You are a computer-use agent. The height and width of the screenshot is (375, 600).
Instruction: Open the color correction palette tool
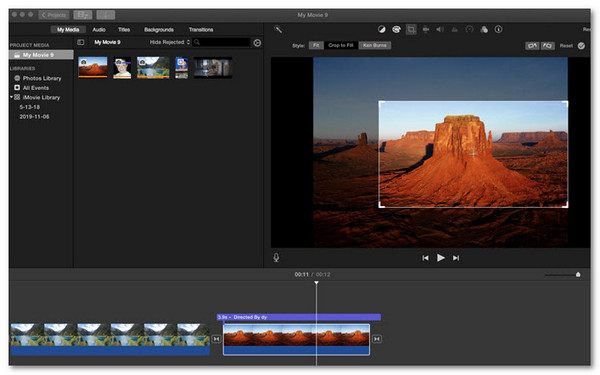point(396,29)
